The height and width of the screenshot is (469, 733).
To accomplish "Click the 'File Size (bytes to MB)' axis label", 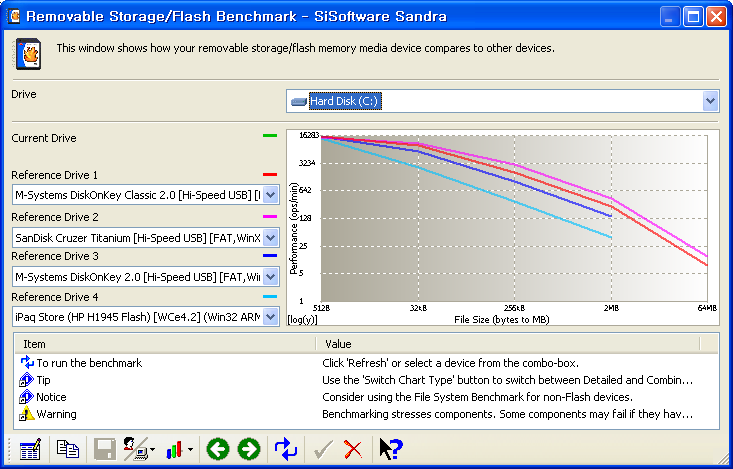I will point(502,320).
